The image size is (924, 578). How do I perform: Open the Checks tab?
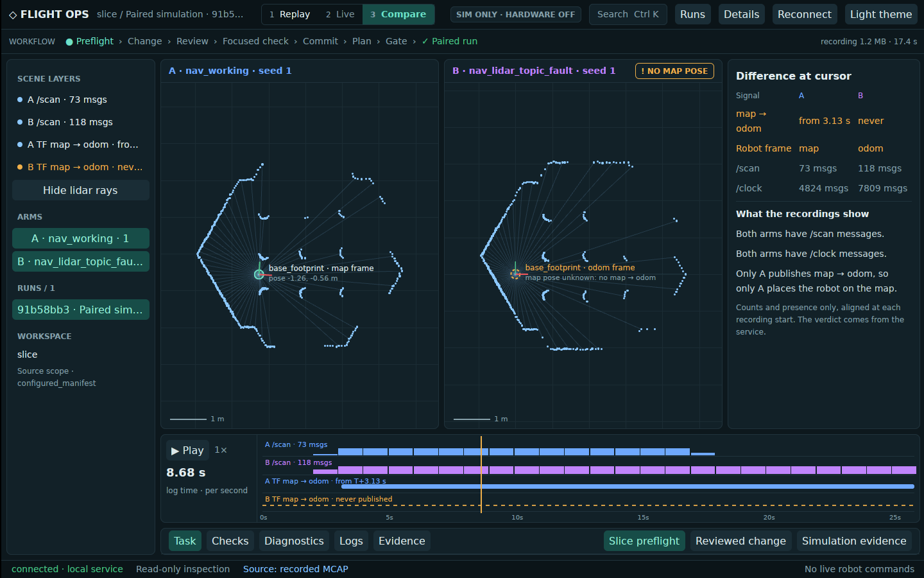click(230, 541)
